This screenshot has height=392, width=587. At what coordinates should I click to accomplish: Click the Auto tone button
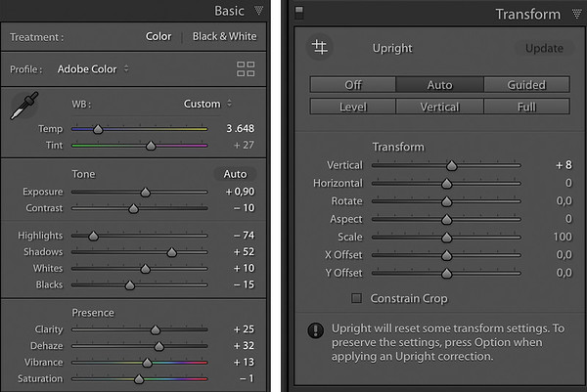point(235,174)
